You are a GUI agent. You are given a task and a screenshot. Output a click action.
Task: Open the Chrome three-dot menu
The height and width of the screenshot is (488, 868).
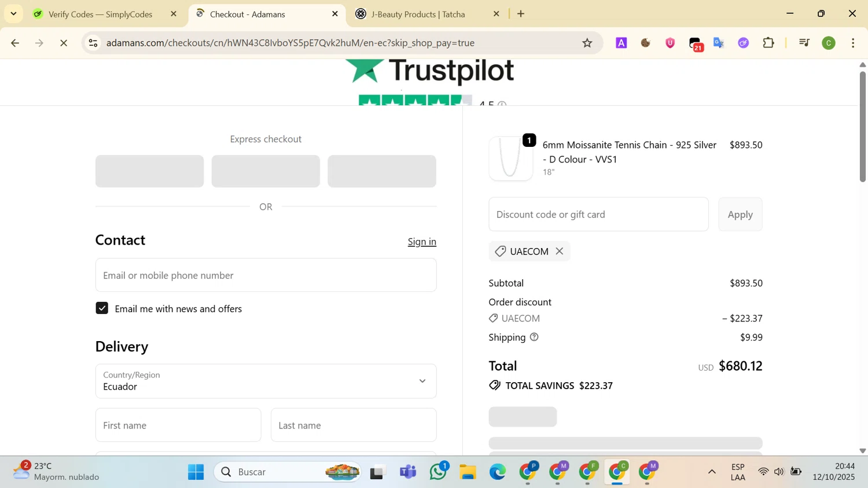854,43
